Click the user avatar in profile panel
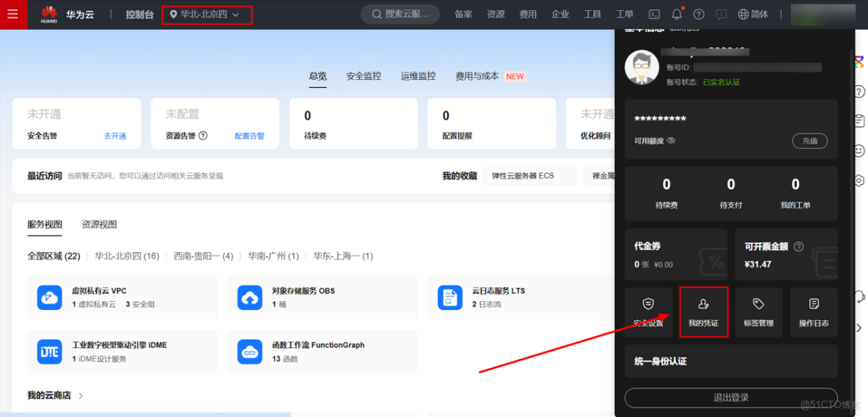Image resolution: width=868 pixels, height=417 pixels. coord(641,67)
